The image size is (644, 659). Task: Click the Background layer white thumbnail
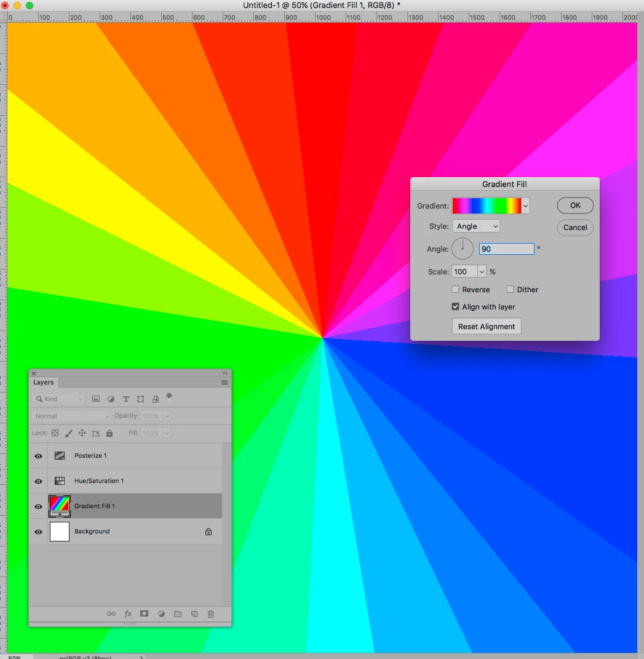60,531
